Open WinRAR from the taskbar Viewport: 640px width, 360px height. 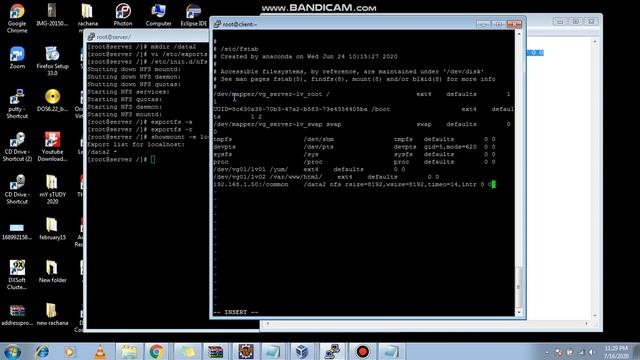215,351
